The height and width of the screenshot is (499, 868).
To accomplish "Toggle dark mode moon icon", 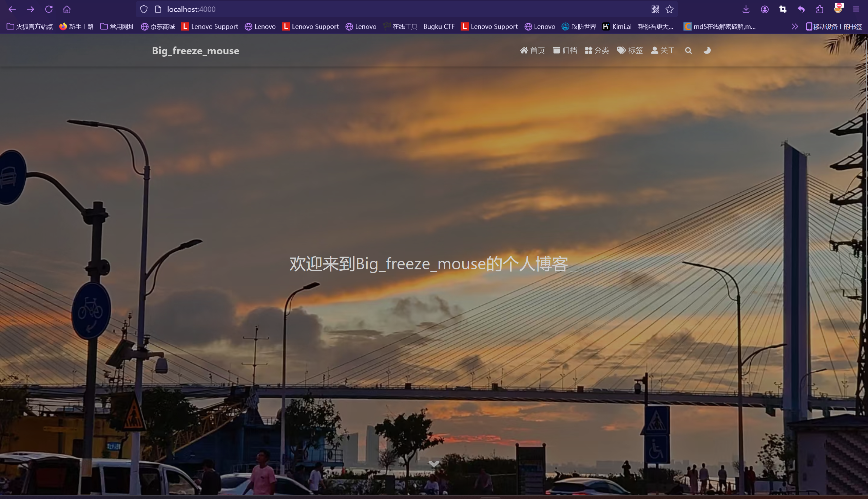I will (x=707, y=51).
